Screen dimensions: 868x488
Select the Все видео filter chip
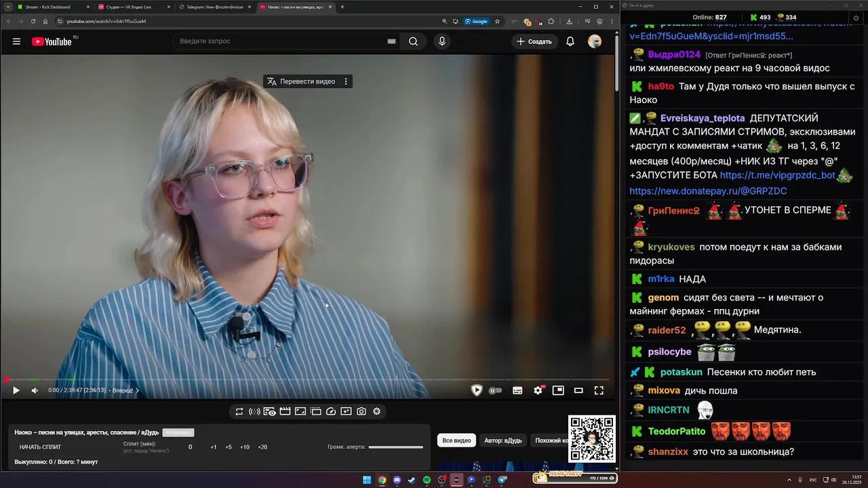(x=456, y=441)
